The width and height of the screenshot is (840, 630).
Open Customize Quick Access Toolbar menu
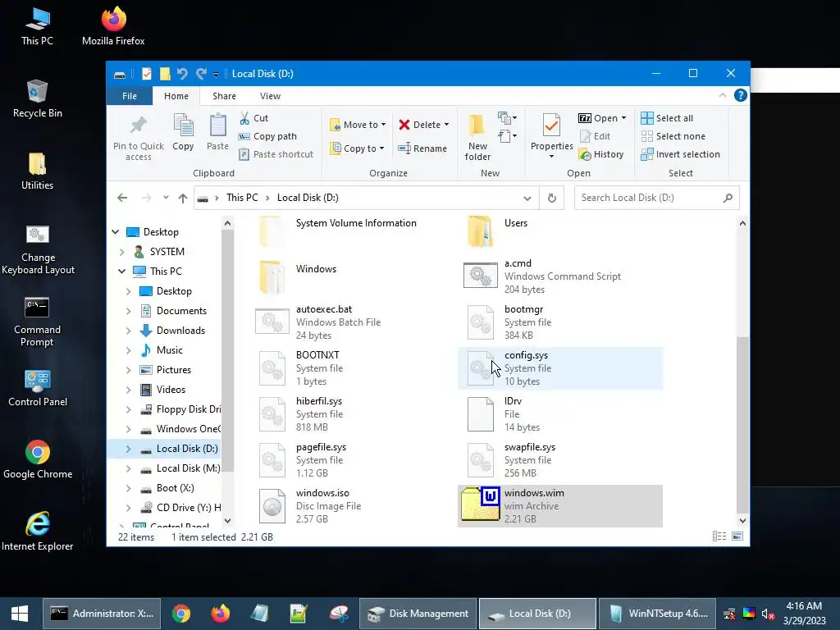click(x=216, y=75)
